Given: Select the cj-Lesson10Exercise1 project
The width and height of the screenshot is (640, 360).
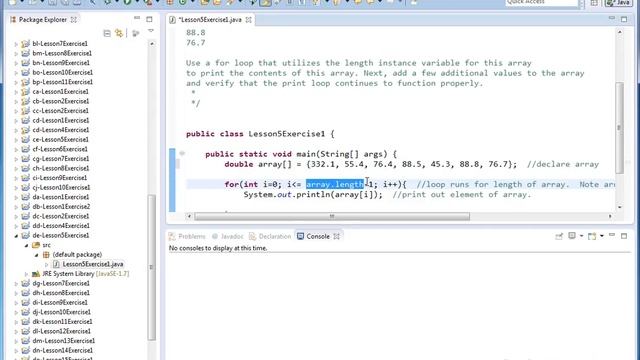Looking at the screenshot, I should click(x=61, y=187).
